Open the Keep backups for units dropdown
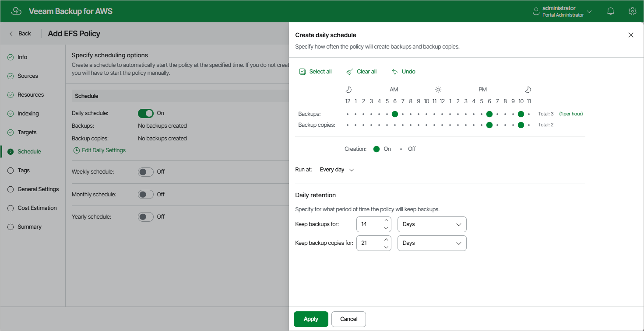This screenshot has height=331, width=644. tap(432, 224)
